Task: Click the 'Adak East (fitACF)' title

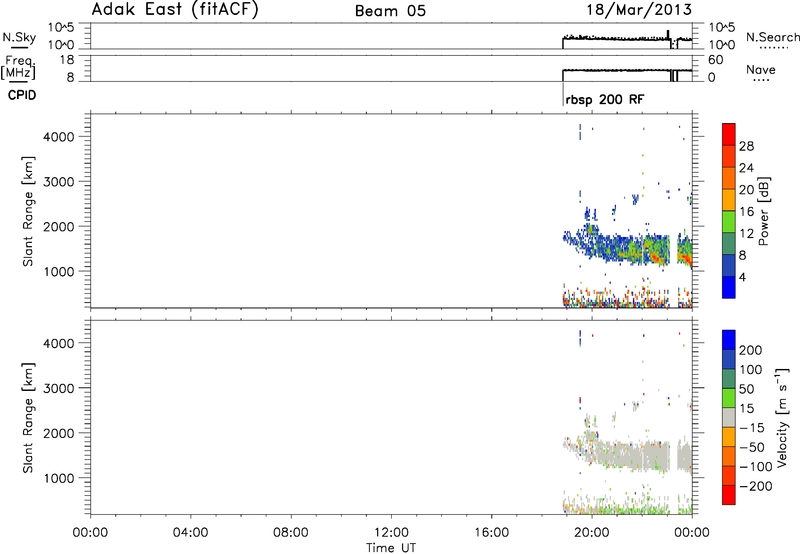Action: tap(175, 9)
